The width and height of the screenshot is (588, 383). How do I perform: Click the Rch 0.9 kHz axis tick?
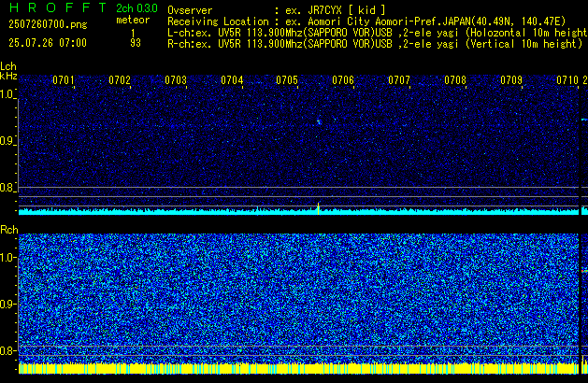(x=8, y=304)
